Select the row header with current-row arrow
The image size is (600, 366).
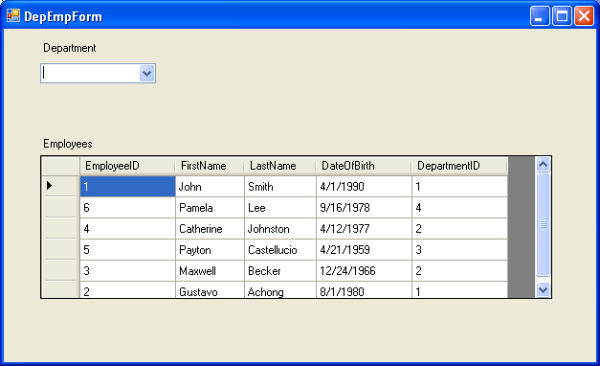[x=60, y=186]
